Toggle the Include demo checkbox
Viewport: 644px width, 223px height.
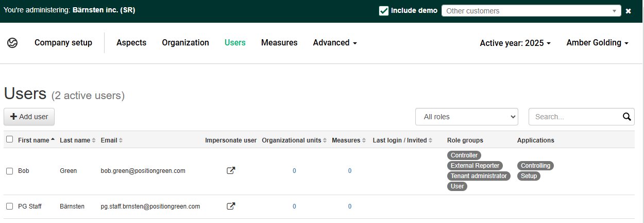[x=384, y=11]
